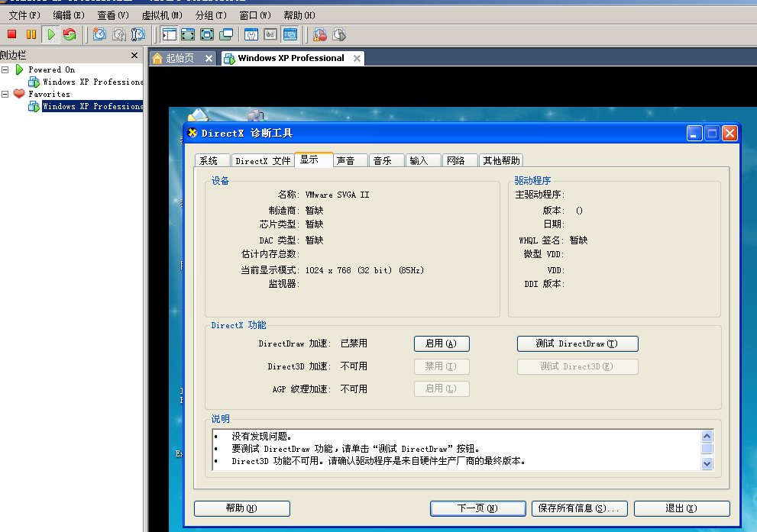The width and height of the screenshot is (757, 532).
Task: Select Windows XP Professional under Favorites
Action: pos(92,106)
